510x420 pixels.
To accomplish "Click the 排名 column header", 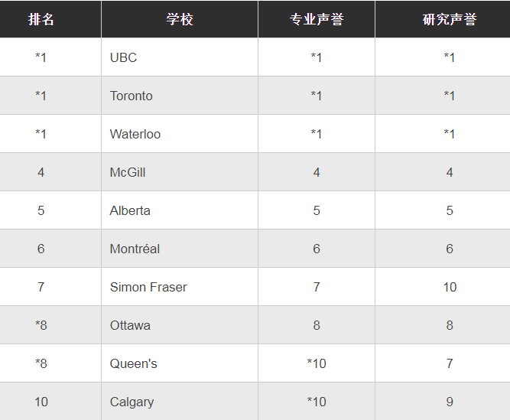I will (x=41, y=19).
